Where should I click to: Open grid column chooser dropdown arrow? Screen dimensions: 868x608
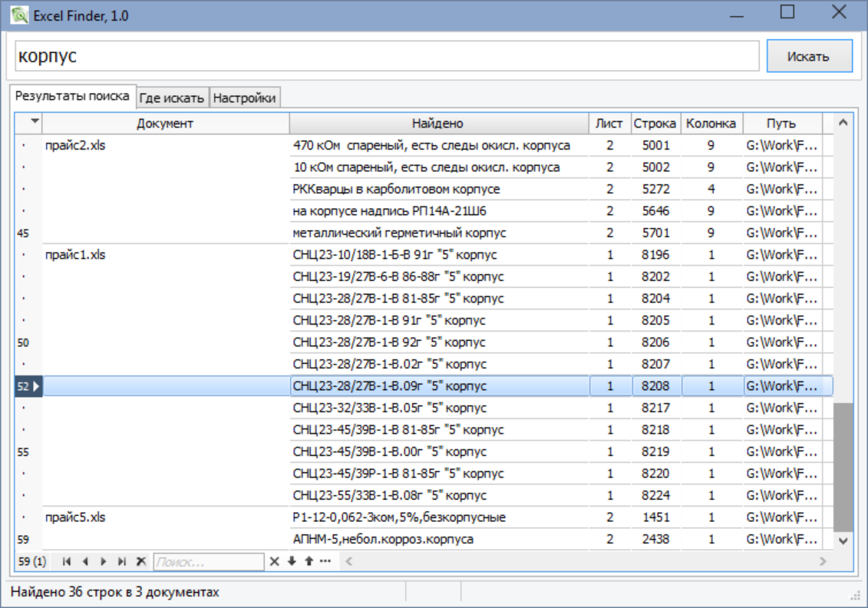click(x=35, y=121)
